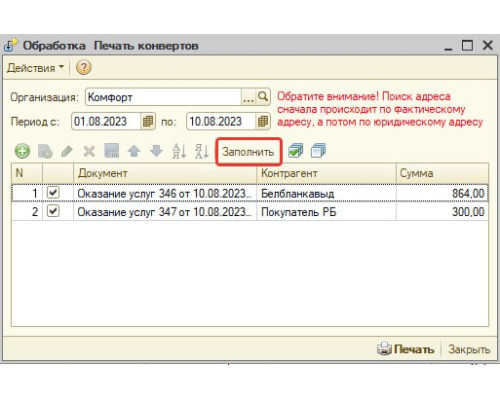Click the pencil edit row icon
The height and width of the screenshot is (400, 500).
point(67,151)
